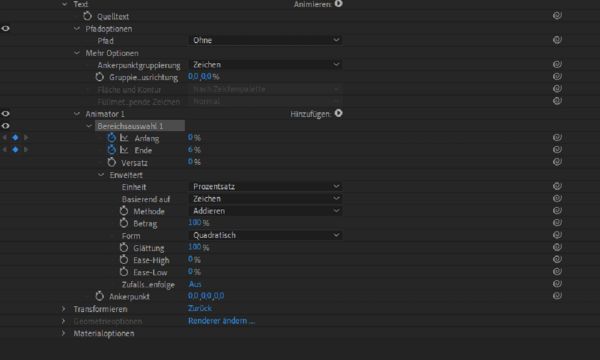Toggle the Betrag stopwatch
The height and width of the screenshot is (360, 600).
click(x=124, y=223)
